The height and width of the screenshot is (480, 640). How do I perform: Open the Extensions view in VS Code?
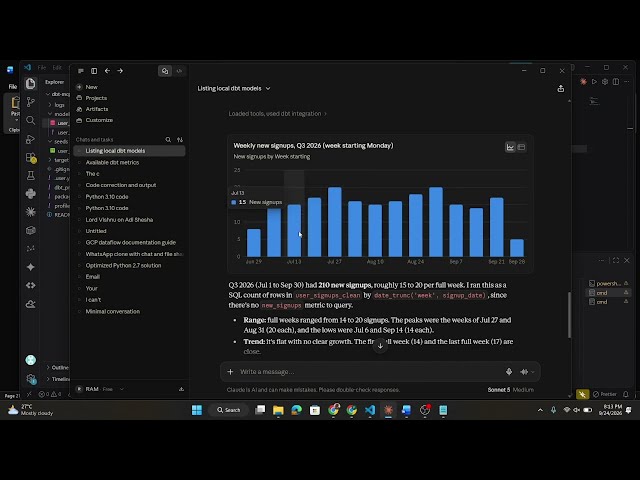[x=31, y=158]
